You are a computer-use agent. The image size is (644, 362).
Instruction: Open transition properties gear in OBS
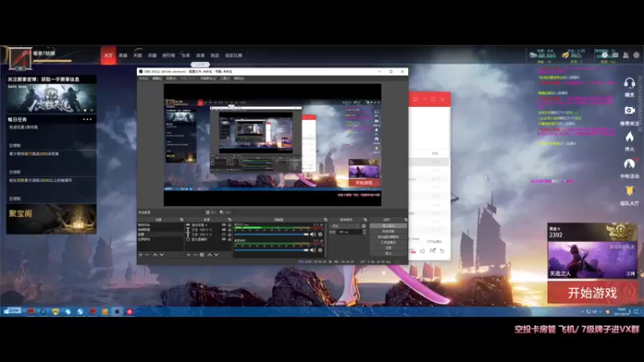point(364,226)
